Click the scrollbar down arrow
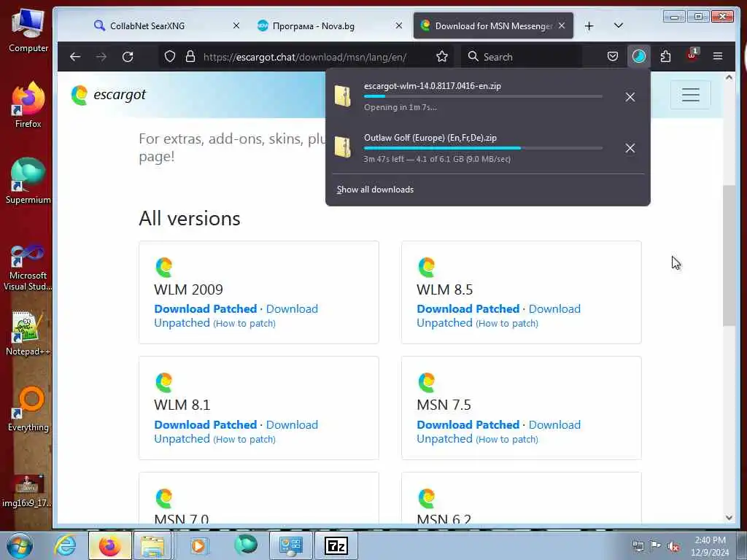747x560 pixels. (x=729, y=518)
